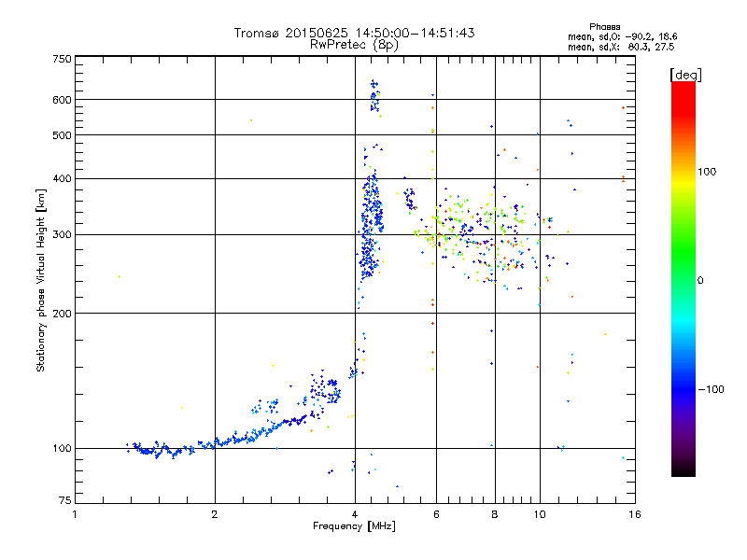Click the y-axis label '750'

click(62, 59)
